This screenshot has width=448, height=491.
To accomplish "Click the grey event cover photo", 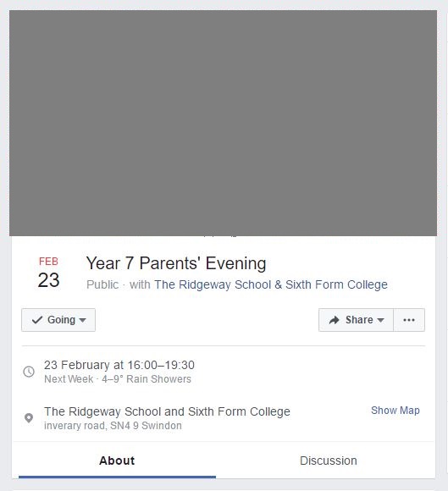I will (223, 123).
